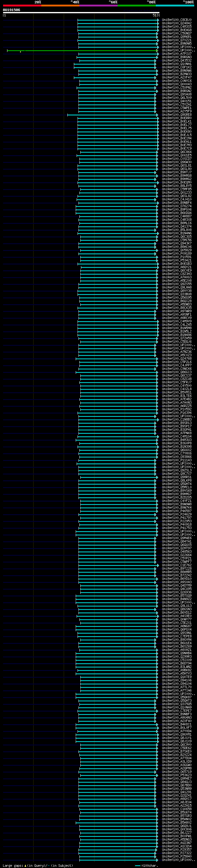Select hit label UniRef100_Q7XZ21
Image resolution: width=197 pixels, height=868 pixels.
coord(176,40)
